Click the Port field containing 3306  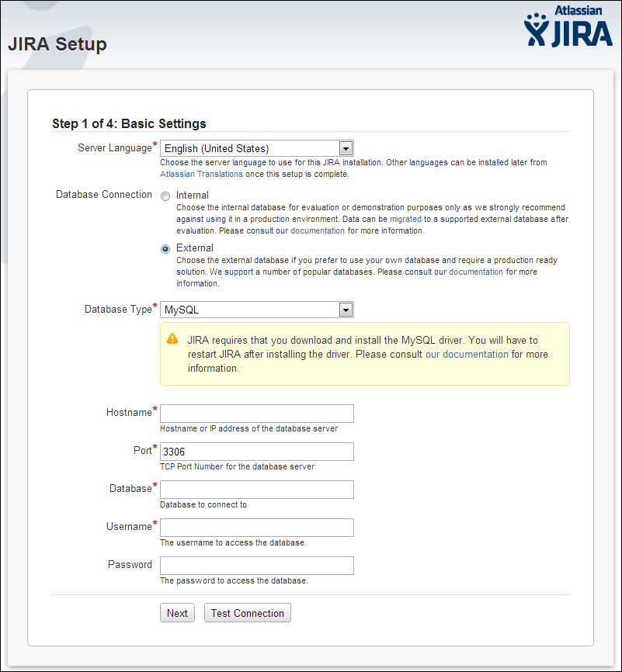257,452
